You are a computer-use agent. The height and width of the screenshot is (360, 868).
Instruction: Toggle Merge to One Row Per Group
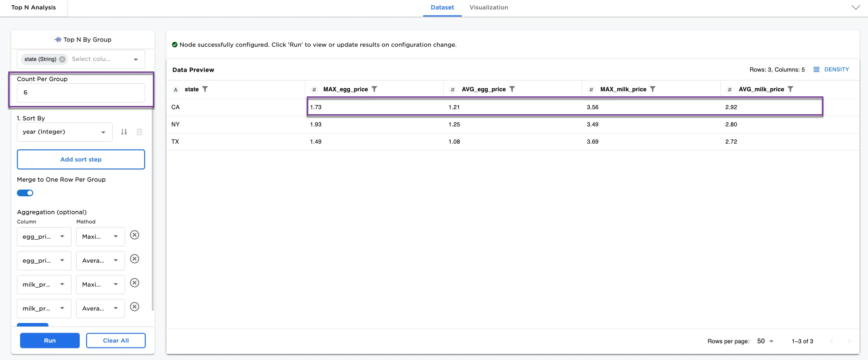[x=25, y=193]
